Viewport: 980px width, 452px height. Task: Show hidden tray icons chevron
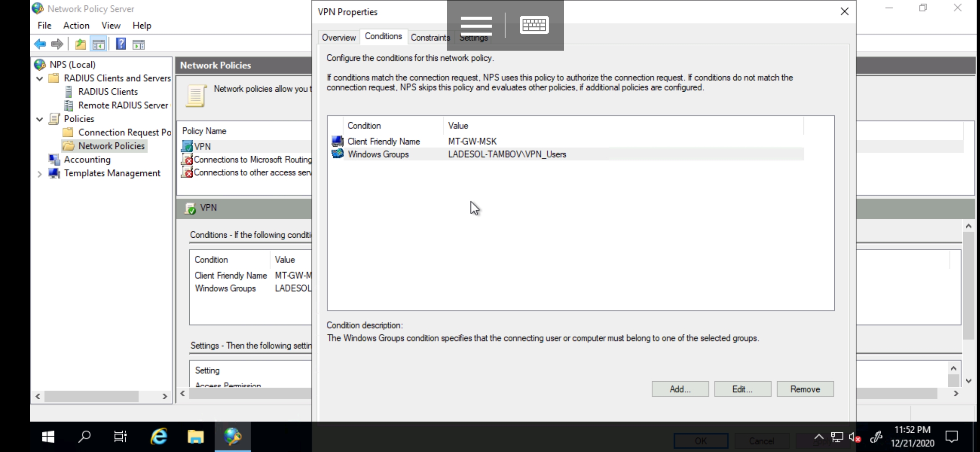(818, 437)
